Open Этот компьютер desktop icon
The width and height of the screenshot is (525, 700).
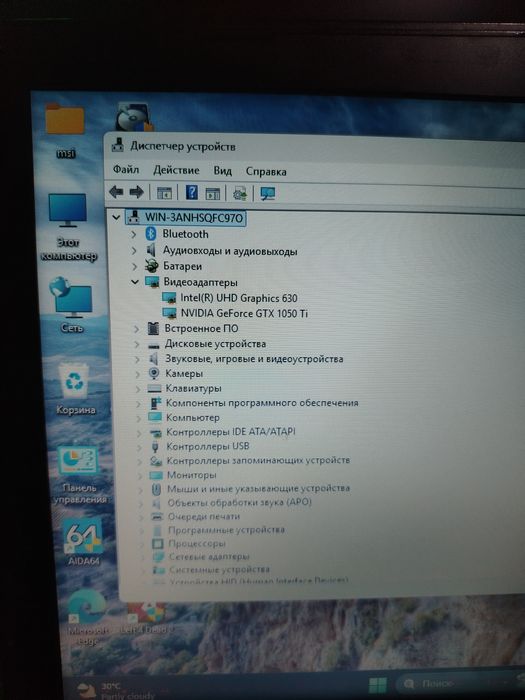coord(68,227)
